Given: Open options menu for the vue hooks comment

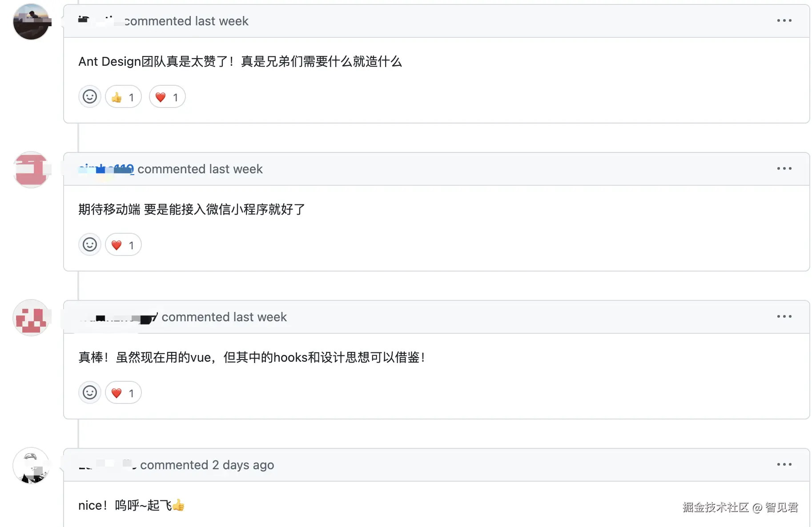Looking at the screenshot, I should click(x=784, y=317).
